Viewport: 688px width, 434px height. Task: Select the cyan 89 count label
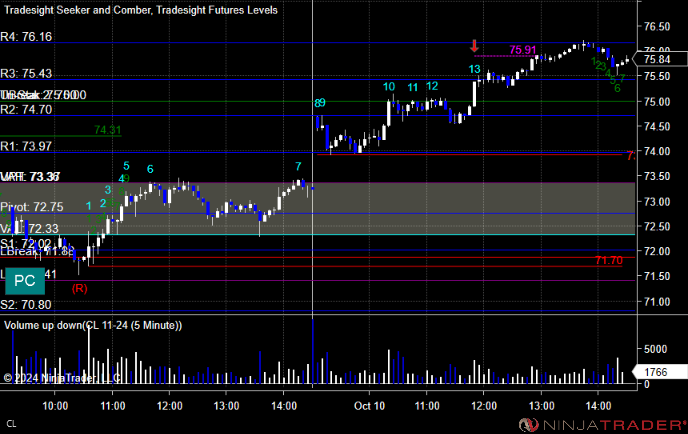[x=320, y=103]
